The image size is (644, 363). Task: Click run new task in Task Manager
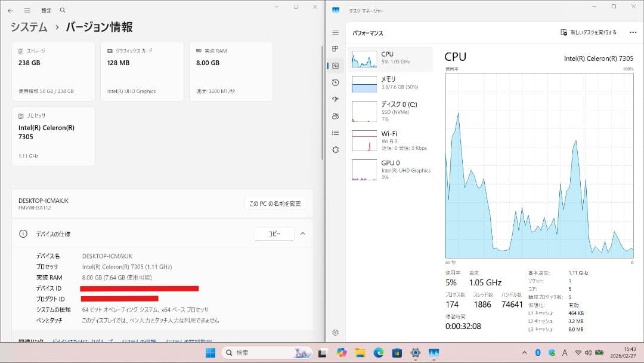click(x=589, y=32)
